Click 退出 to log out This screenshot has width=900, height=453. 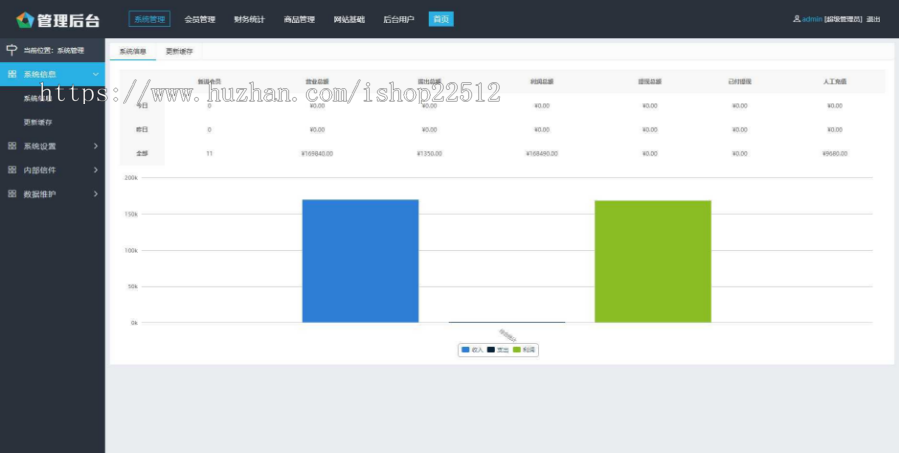click(x=873, y=20)
